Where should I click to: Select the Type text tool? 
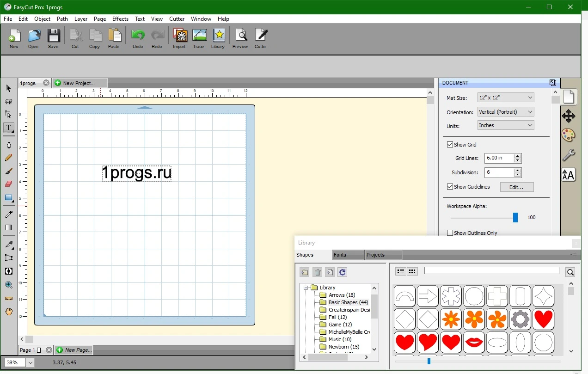pyautogui.click(x=9, y=128)
